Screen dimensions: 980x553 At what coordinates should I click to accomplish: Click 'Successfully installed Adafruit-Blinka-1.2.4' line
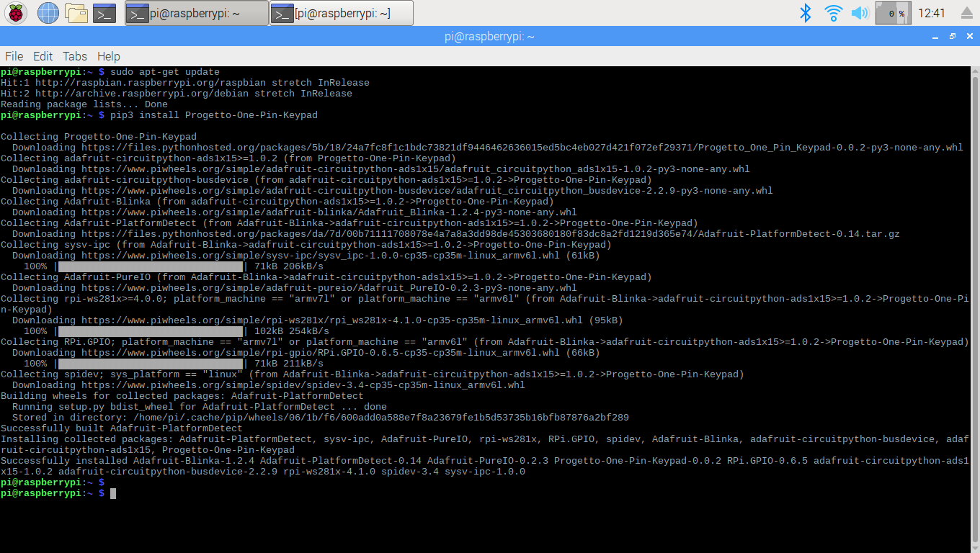click(485, 467)
